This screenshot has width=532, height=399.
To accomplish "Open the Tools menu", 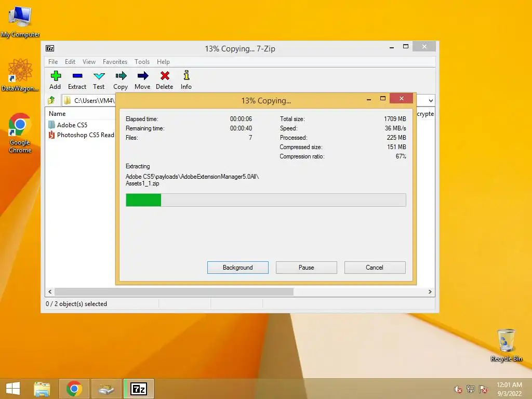I will 142,62.
